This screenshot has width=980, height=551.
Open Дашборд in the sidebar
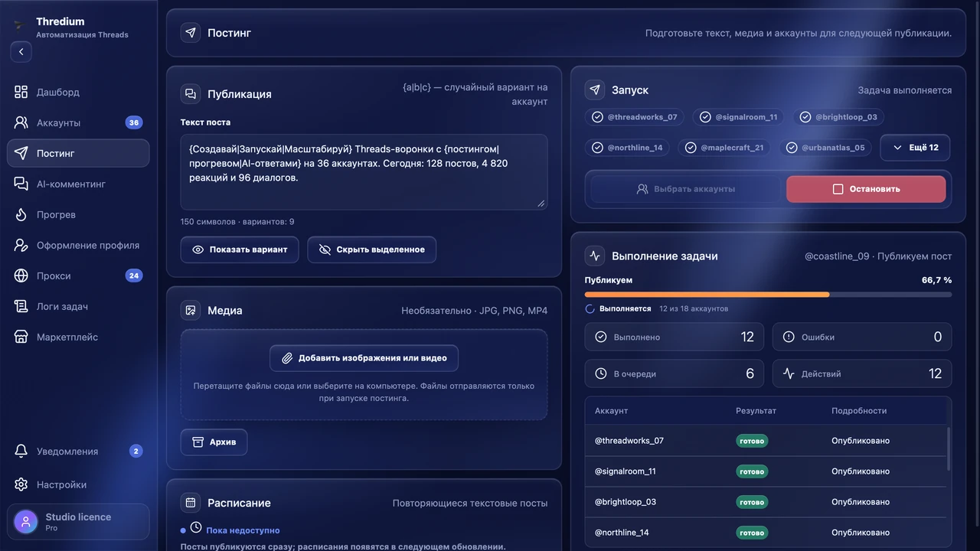(78, 92)
